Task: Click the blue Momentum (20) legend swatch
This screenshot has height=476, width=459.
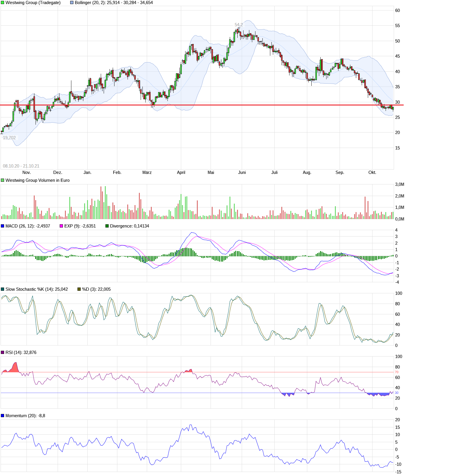Action: click(3, 416)
